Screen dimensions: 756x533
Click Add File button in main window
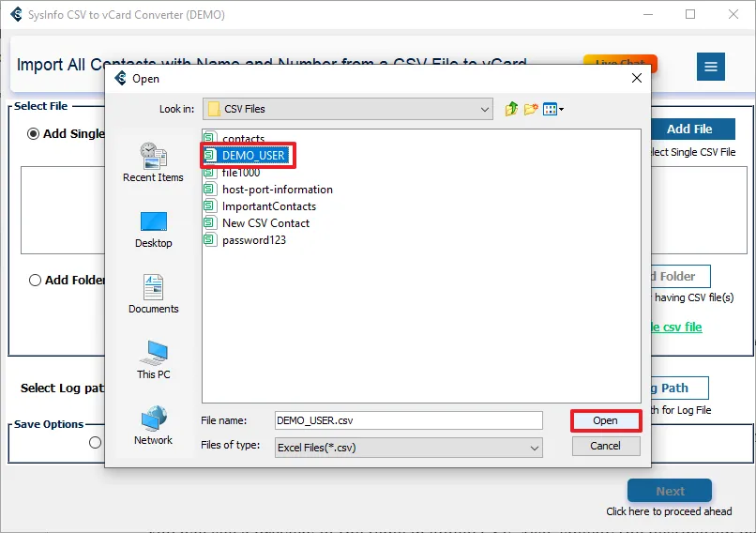coord(693,129)
